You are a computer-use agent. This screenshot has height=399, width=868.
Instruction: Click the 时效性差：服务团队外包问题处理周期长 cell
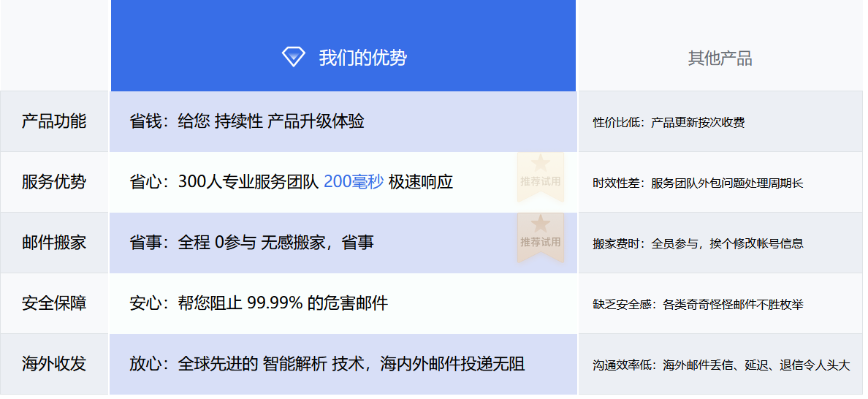click(720, 183)
